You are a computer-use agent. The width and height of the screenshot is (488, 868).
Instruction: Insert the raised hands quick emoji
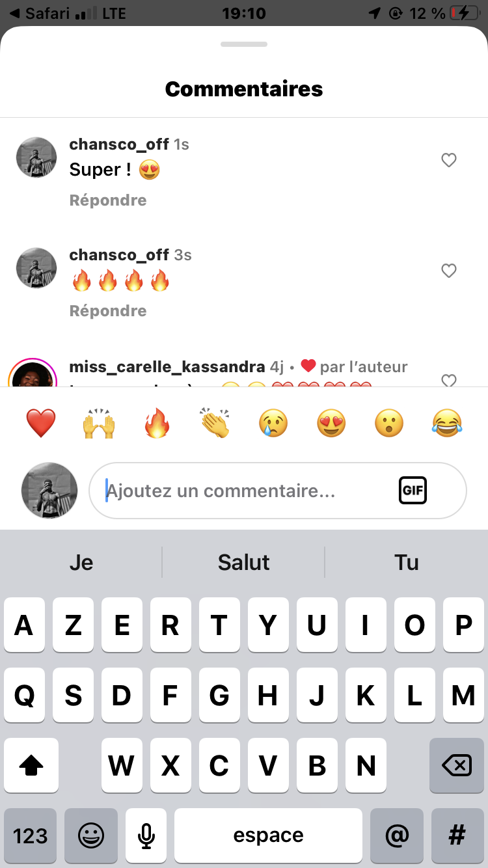(x=99, y=424)
